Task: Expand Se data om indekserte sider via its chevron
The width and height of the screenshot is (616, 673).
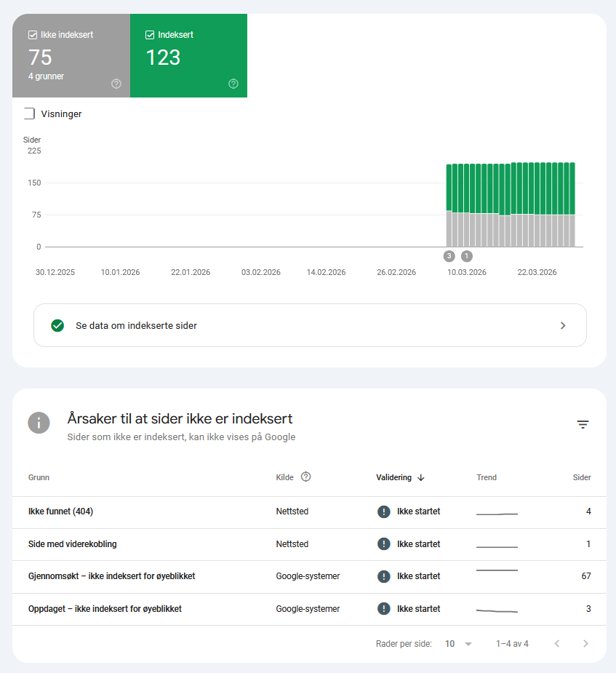Action: point(563,325)
